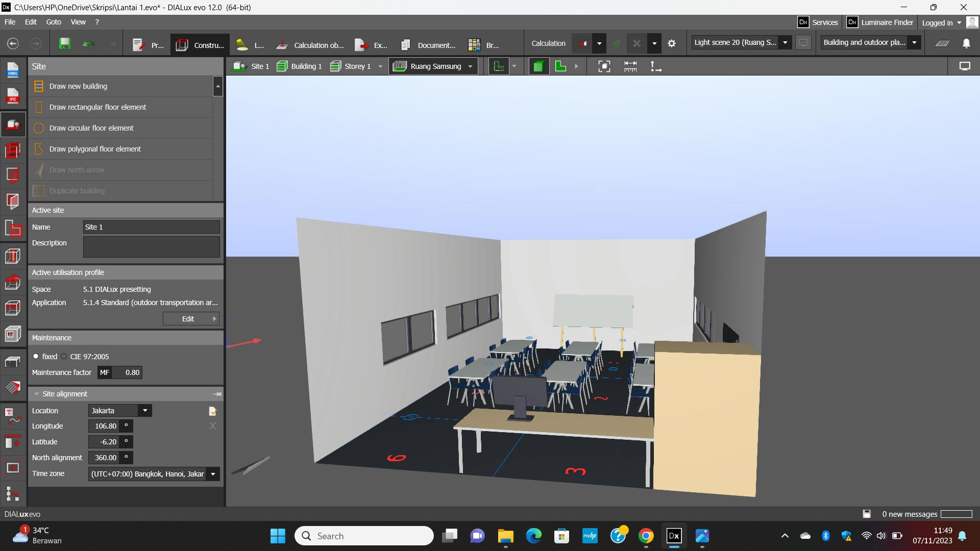Open calculation settings with the gear icon
Image resolution: width=980 pixels, height=551 pixels.
click(672, 44)
